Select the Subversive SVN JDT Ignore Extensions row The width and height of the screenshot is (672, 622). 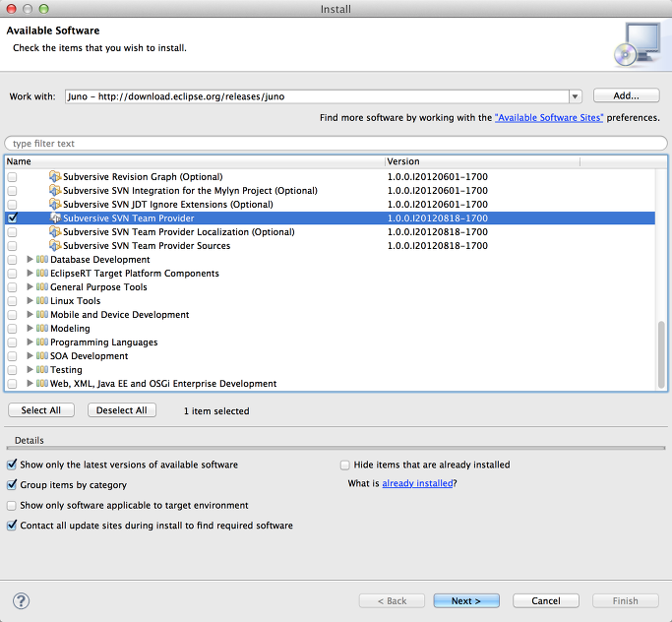[x=330, y=204]
